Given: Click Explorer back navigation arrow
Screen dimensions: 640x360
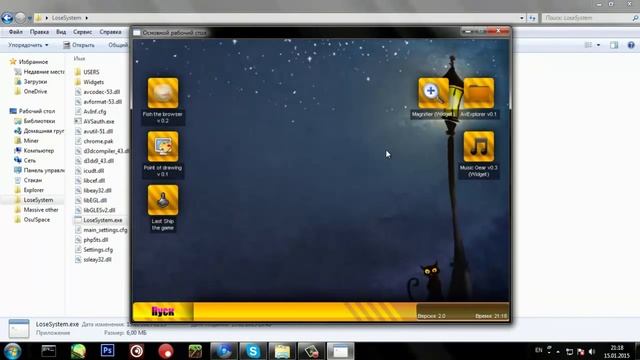Looking at the screenshot, I should [7, 18].
